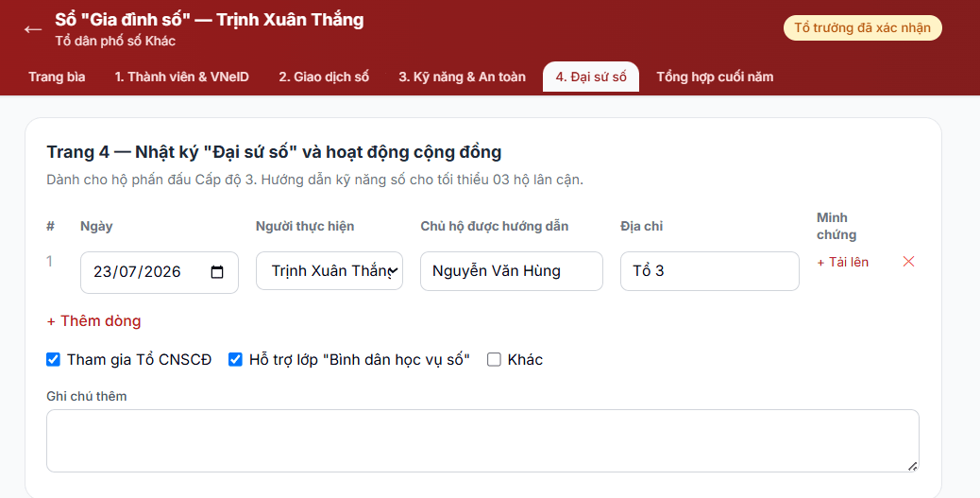Click into Ghi chú thêm textarea
Viewport: 980px width, 498px height.
[482, 441]
